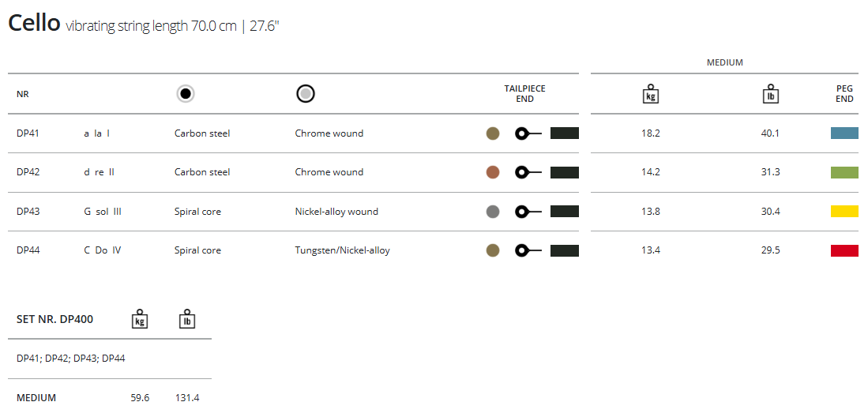Screen dimensions: 868x417
Task: Click the core material icon in table header
Action: pyautogui.click(x=186, y=94)
